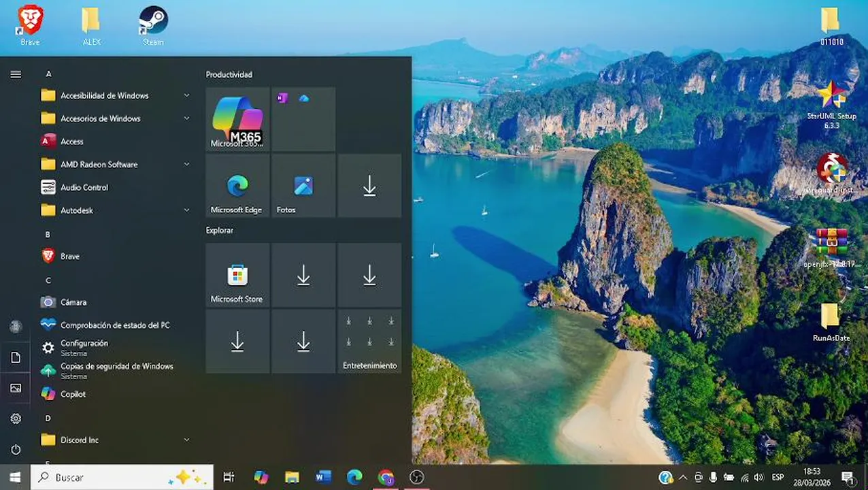Open the 011010 desktop folder
The width and height of the screenshot is (868, 490).
pos(831,24)
